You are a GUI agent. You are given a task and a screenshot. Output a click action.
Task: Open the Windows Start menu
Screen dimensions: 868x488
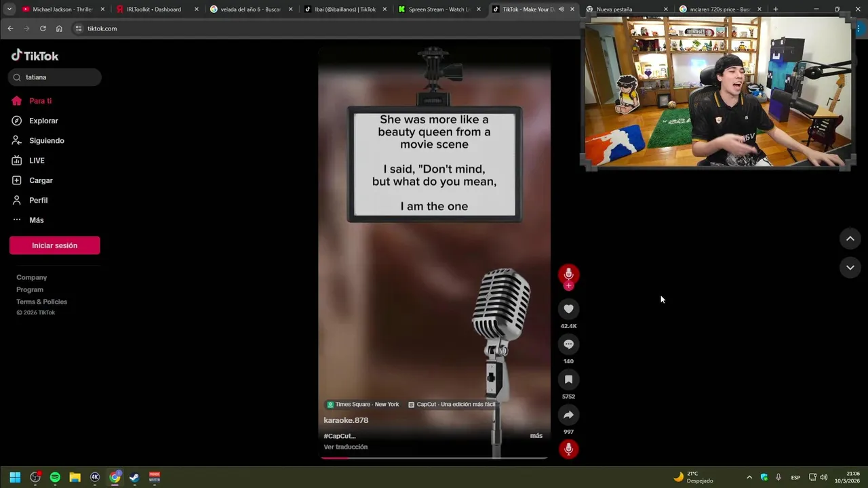(15, 477)
